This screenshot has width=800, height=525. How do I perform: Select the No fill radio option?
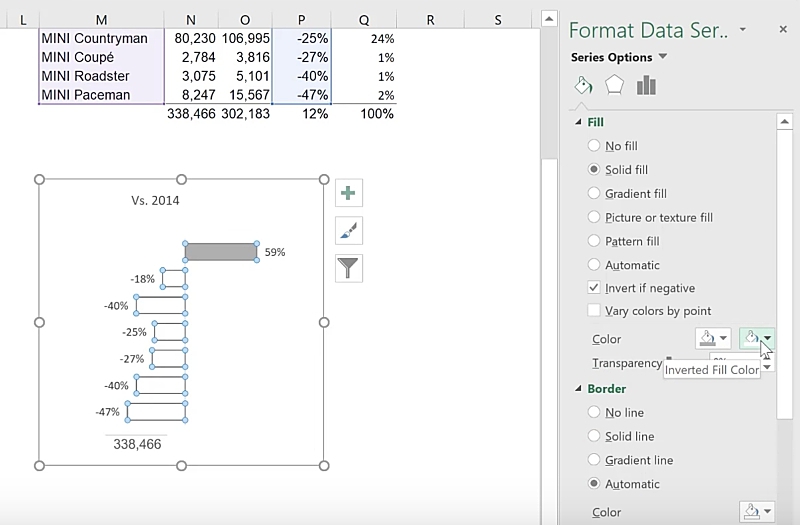pos(594,146)
